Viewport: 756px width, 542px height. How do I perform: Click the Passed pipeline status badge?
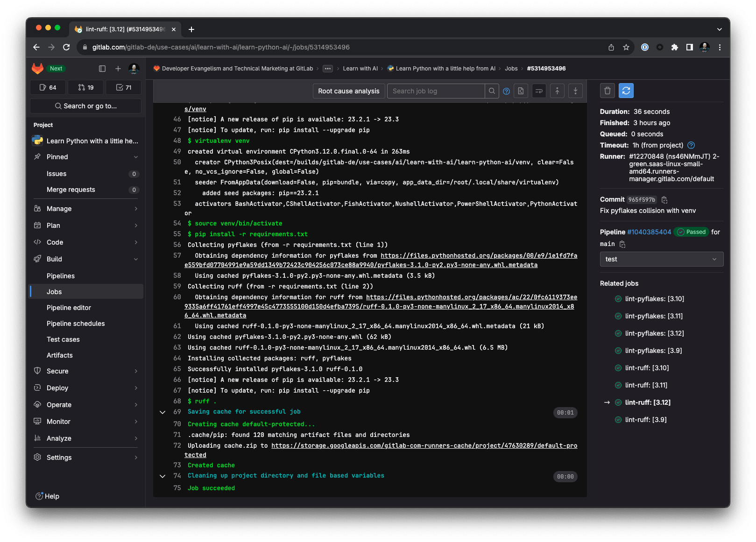tap(692, 232)
